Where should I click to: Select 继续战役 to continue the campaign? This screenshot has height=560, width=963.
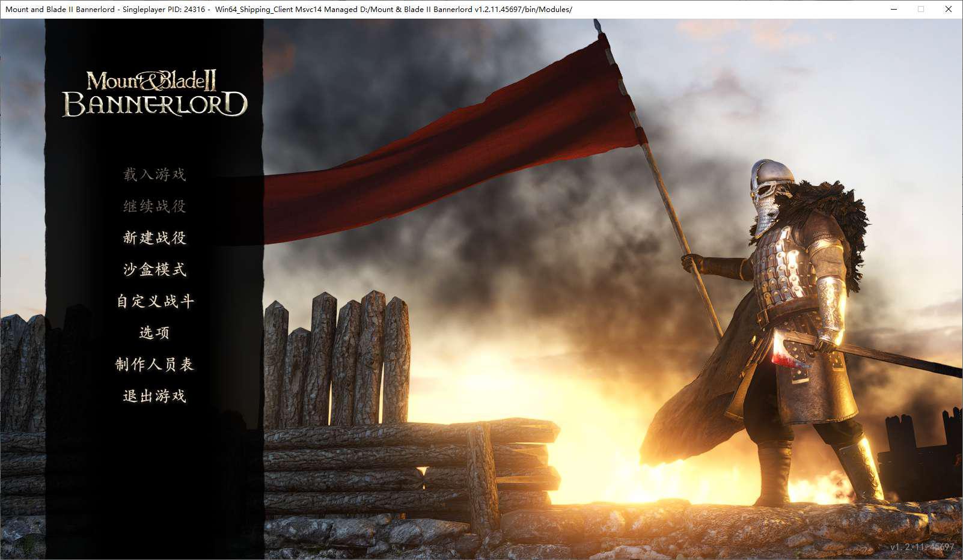154,207
